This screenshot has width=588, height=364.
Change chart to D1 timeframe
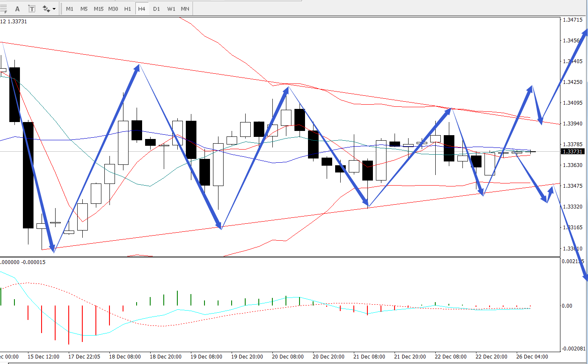click(x=157, y=8)
